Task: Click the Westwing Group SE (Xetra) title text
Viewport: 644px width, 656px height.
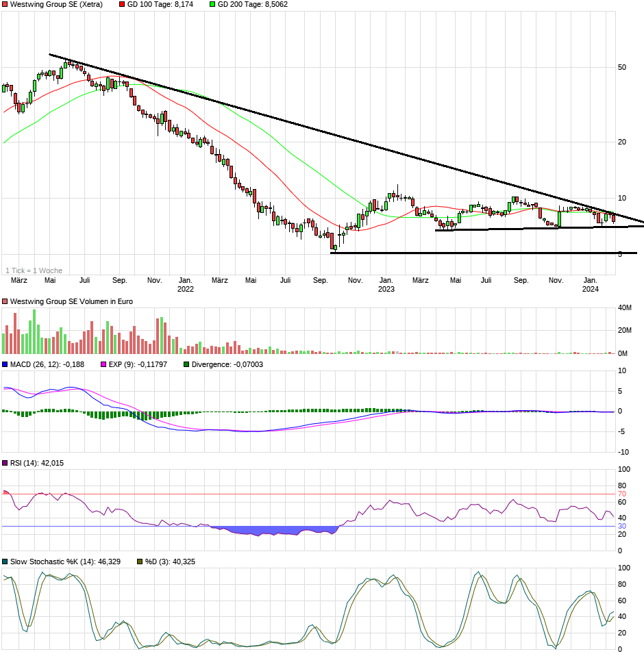Action: pos(56,4)
